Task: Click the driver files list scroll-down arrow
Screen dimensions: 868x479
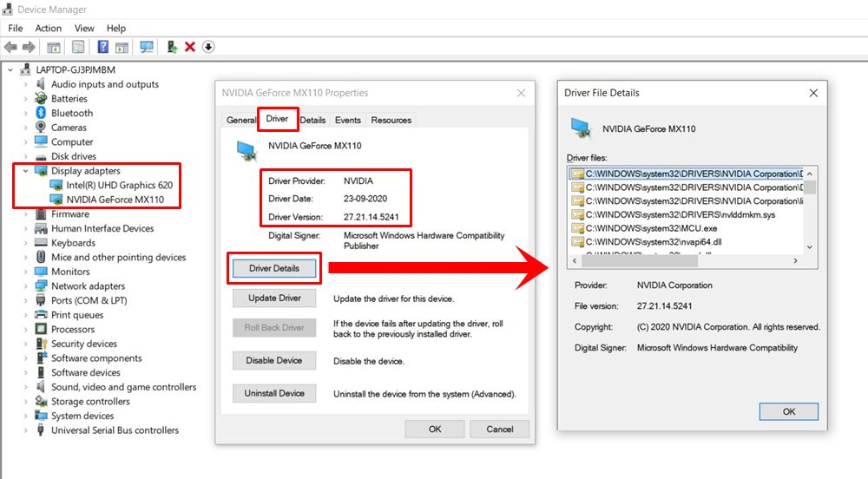Action: [x=810, y=247]
